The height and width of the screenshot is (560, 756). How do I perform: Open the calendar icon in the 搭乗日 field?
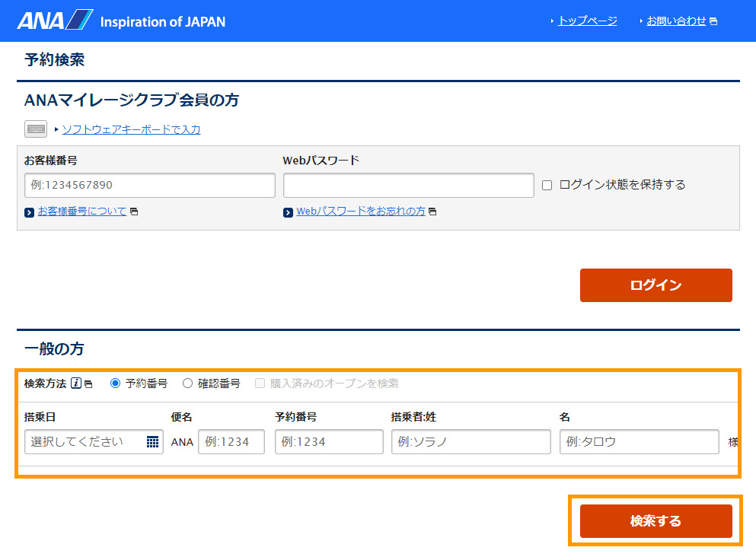[x=152, y=442]
